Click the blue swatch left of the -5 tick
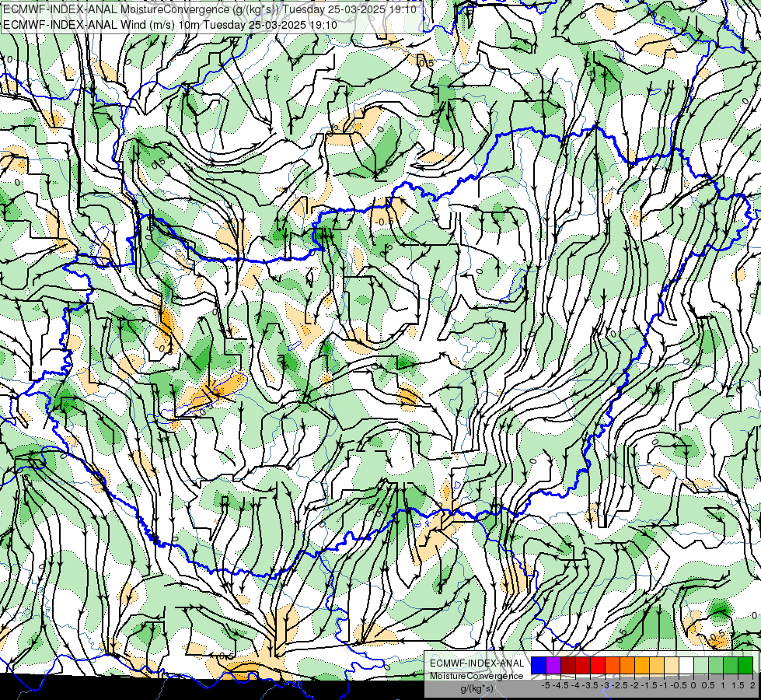The image size is (761, 700). pyautogui.click(x=539, y=666)
